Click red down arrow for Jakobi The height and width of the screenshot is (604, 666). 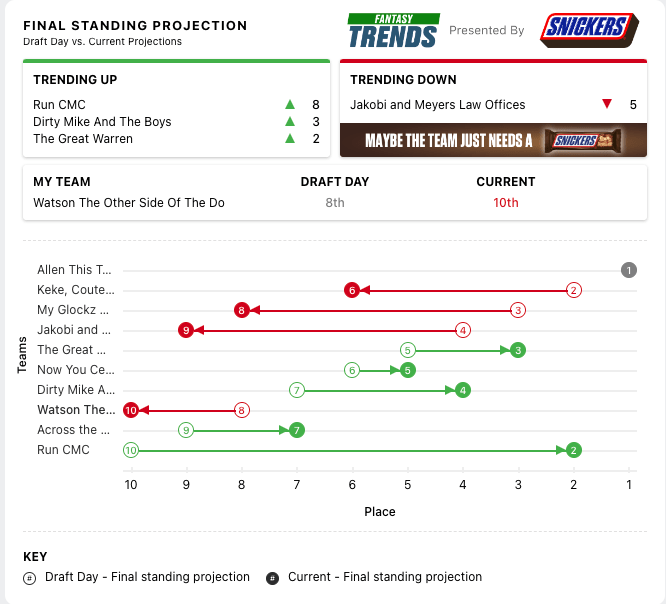(606, 105)
